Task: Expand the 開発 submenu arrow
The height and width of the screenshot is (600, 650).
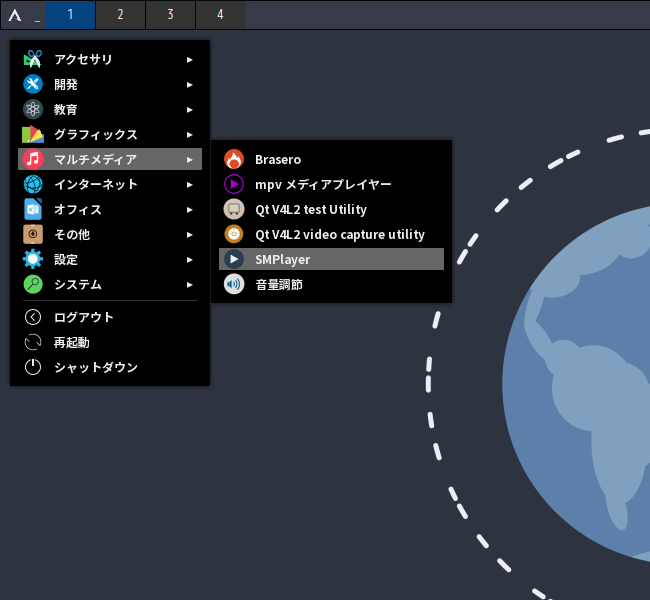Action: [189, 85]
